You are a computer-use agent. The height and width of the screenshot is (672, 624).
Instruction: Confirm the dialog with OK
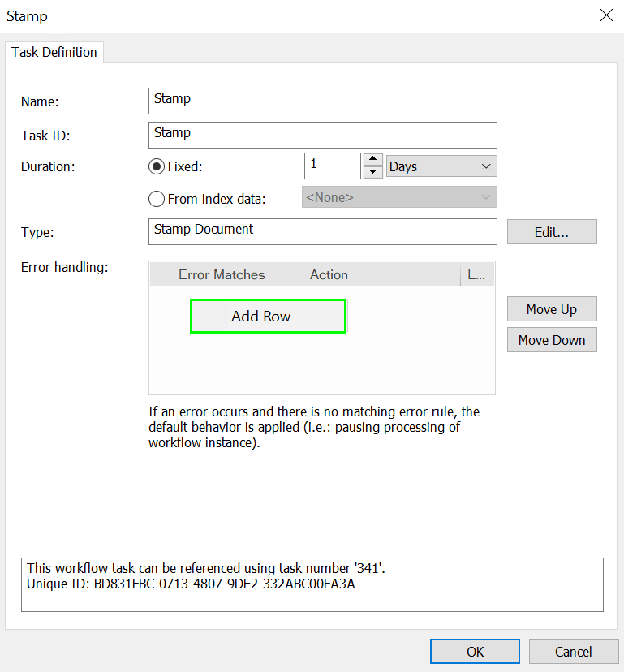pyautogui.click(x=475, y=652)
